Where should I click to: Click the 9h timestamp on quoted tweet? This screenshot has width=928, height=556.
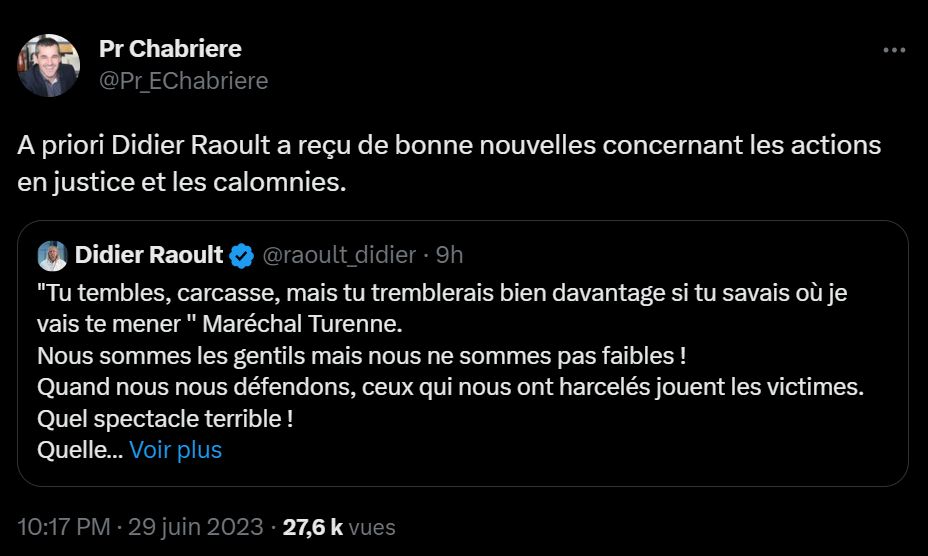[450, 255]
